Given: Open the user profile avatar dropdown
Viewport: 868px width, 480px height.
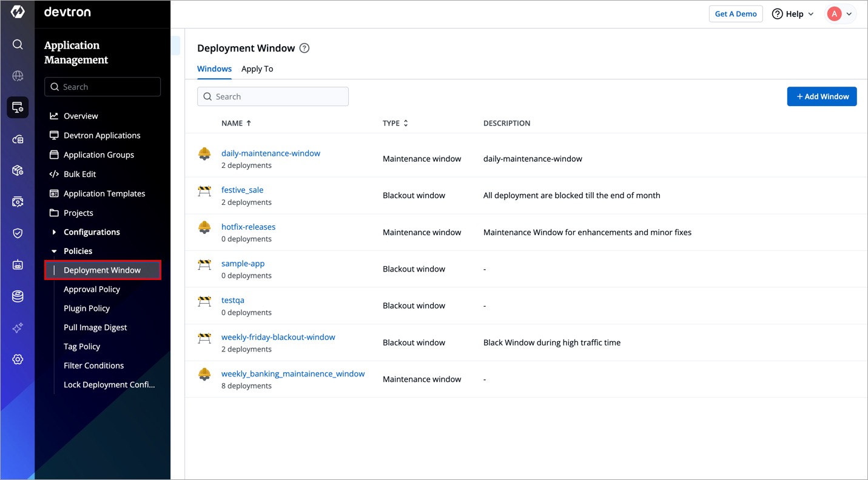Looking at the screenshot, I should point(841,14).
